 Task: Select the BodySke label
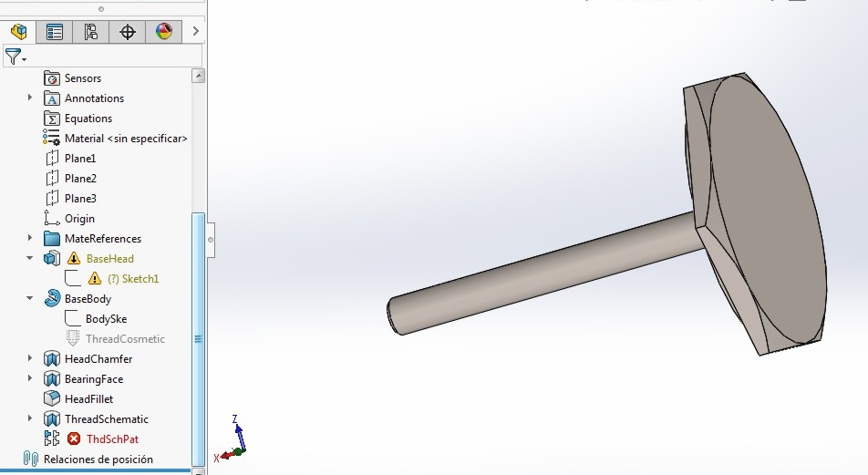tap(106, 319)
